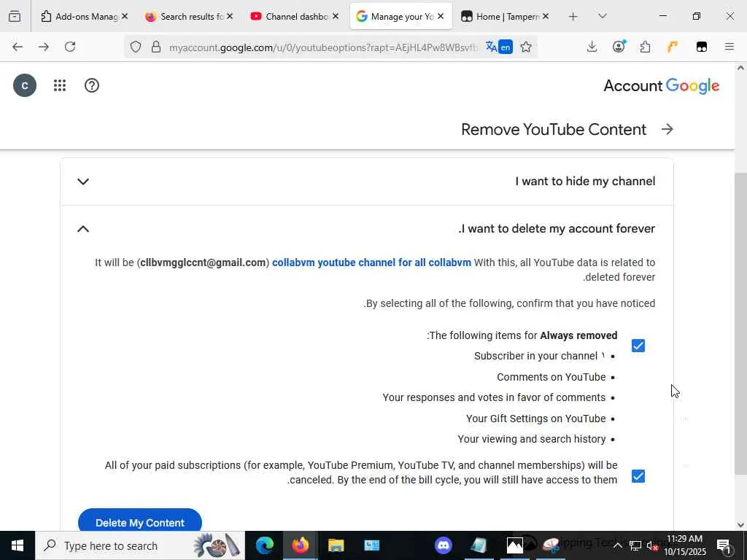Viewport: 747px width, 560px height.
Task: Open the Firefox View icon in tab bar
Action: [15, 17]
